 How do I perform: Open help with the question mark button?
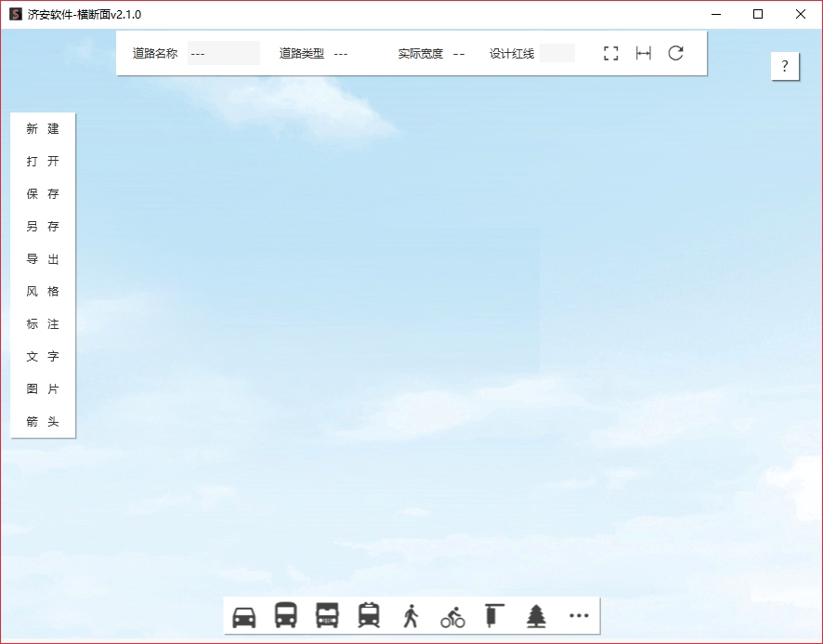click(x=785, y=66)
